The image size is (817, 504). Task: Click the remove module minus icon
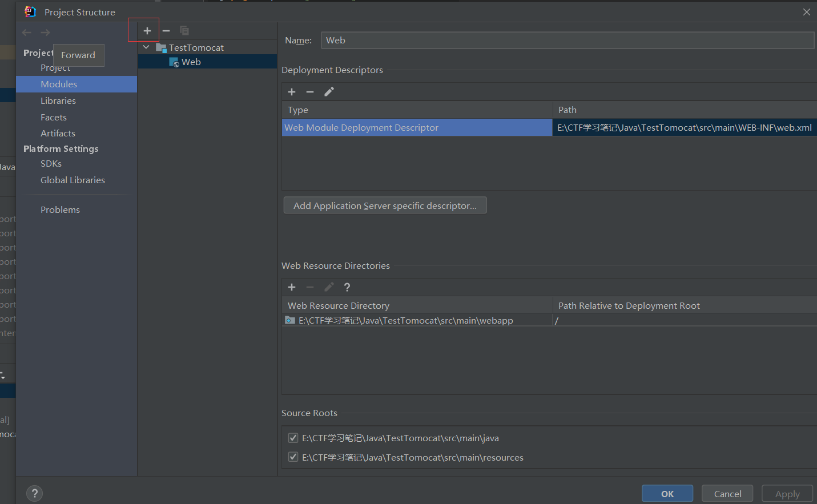(x=166, y=31)
